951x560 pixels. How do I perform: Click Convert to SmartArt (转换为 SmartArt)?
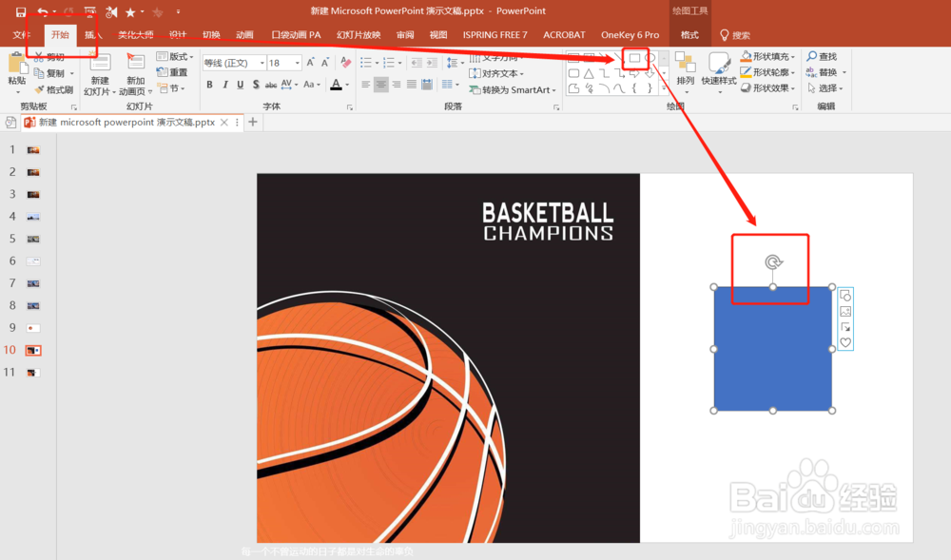click(513, 89)
